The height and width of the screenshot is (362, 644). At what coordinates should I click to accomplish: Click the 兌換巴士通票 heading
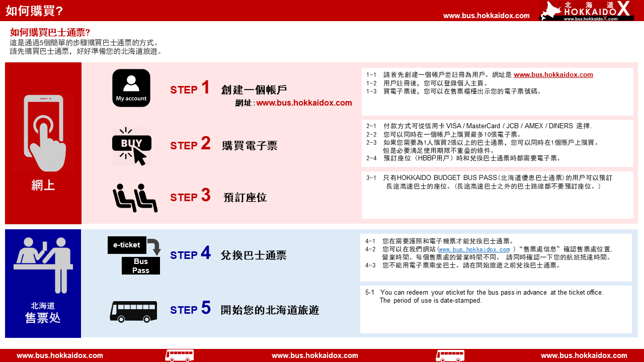(x=254, y=255)
